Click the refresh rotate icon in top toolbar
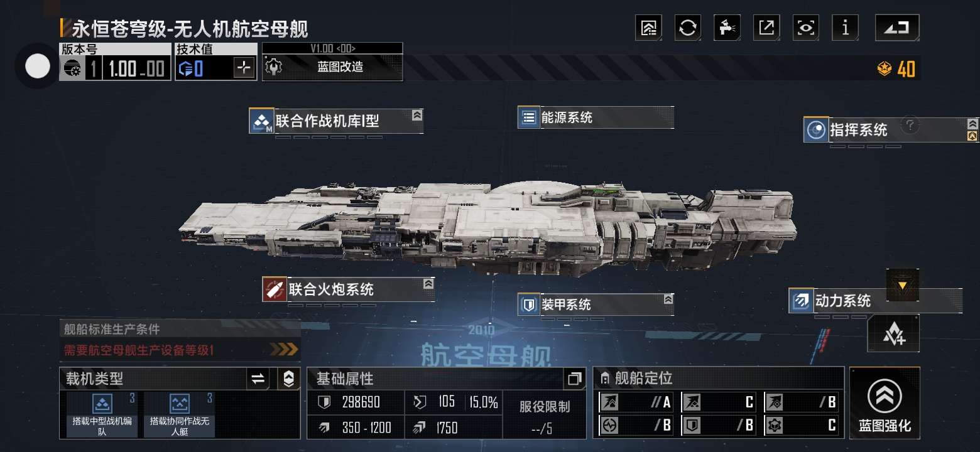The image size is (980, 452). 688,28
